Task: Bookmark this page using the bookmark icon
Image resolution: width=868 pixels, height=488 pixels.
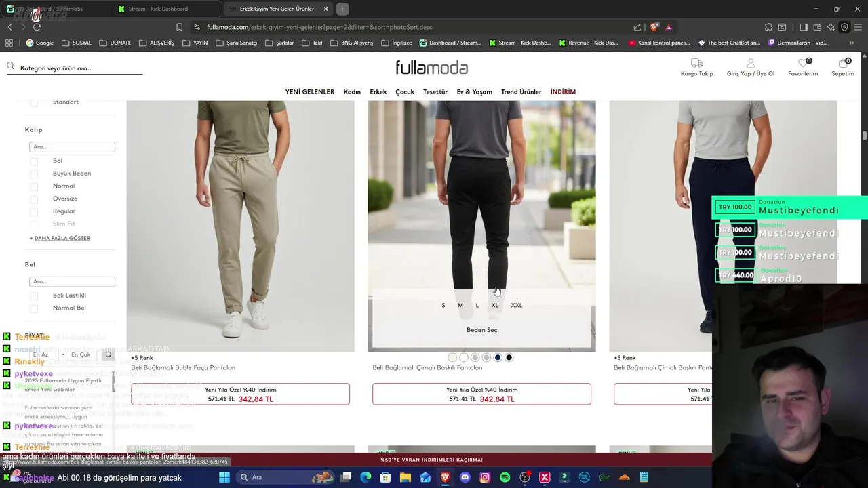Action: click(179, 27)
